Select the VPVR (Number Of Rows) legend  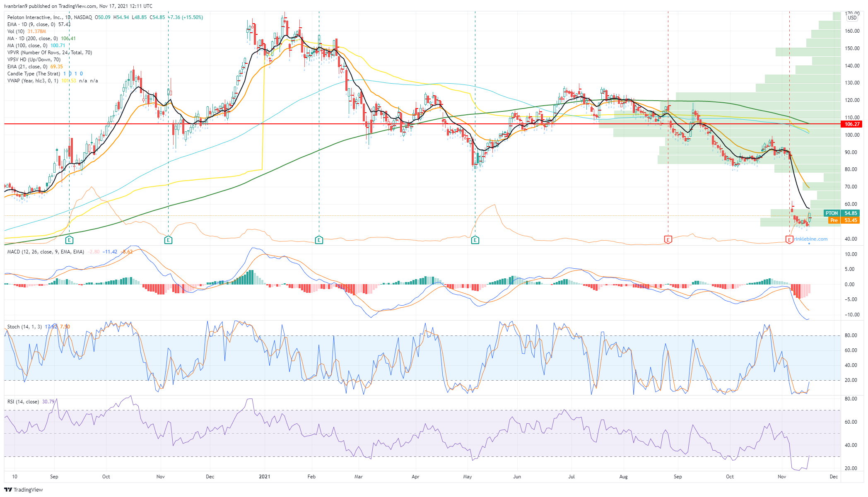[x=50, y=53]
